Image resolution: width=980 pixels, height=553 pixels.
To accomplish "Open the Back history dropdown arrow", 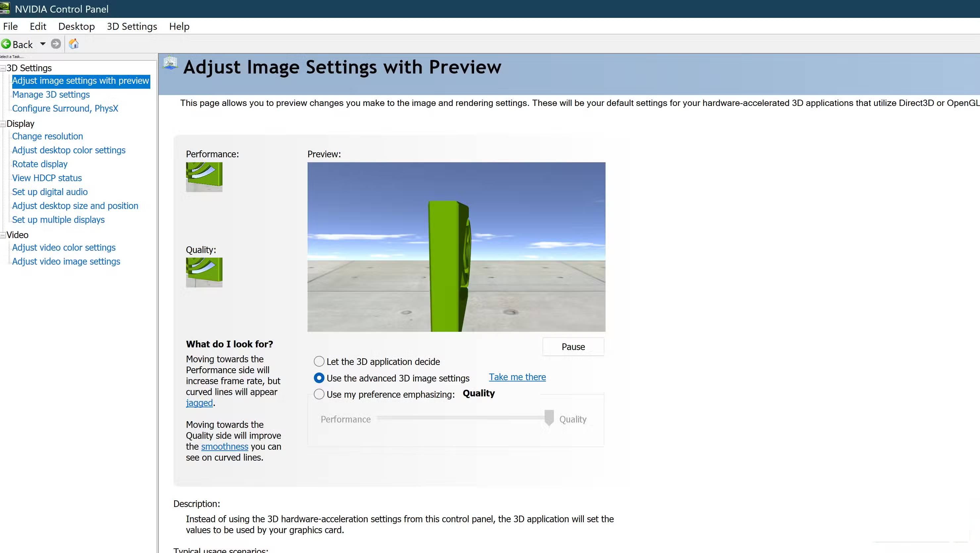I will click(x=43, y=44).
